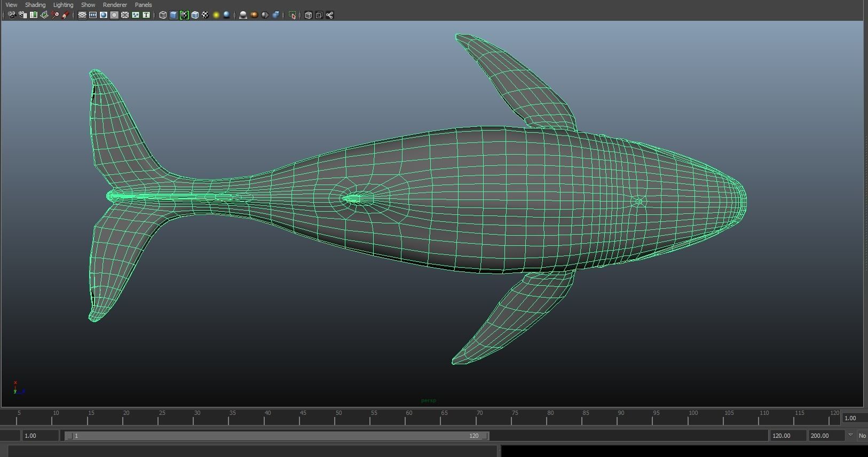The image size is (868, 457).
Task: Toggle the Film Gate filmstrip icon
Action: [x=93, y=15]
